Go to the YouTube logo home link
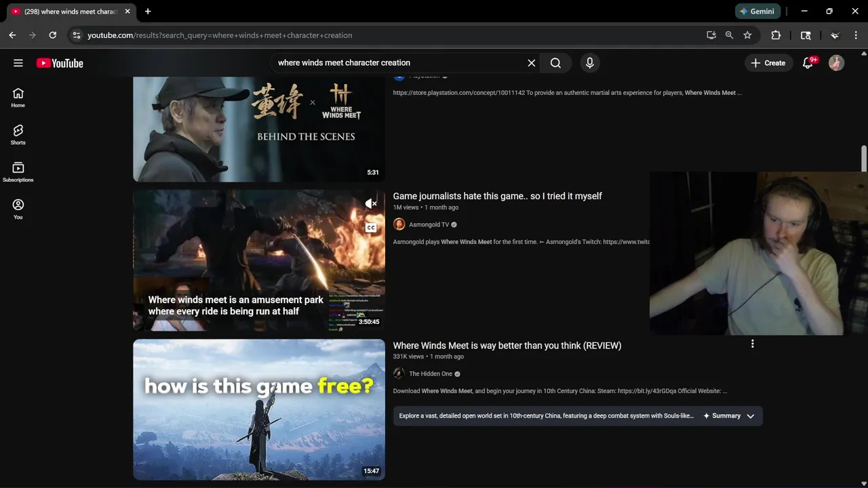868x488 pixels. (60, 63)
